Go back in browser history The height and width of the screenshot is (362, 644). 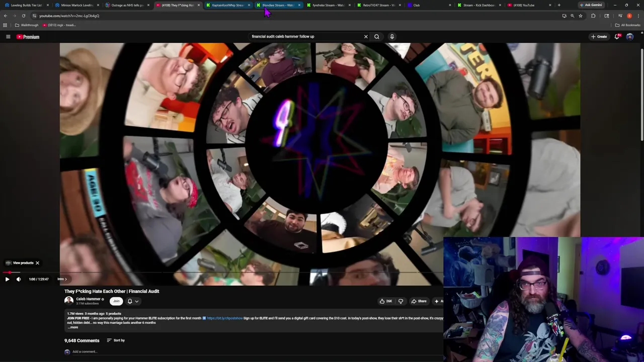[x=5, y=16]
